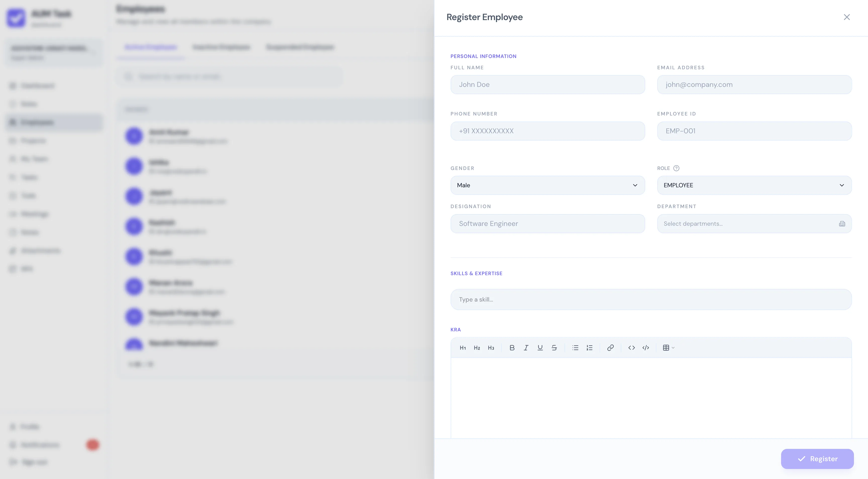Focus the Designation input field
The image size is (868, 479).
tap(548, 224)
